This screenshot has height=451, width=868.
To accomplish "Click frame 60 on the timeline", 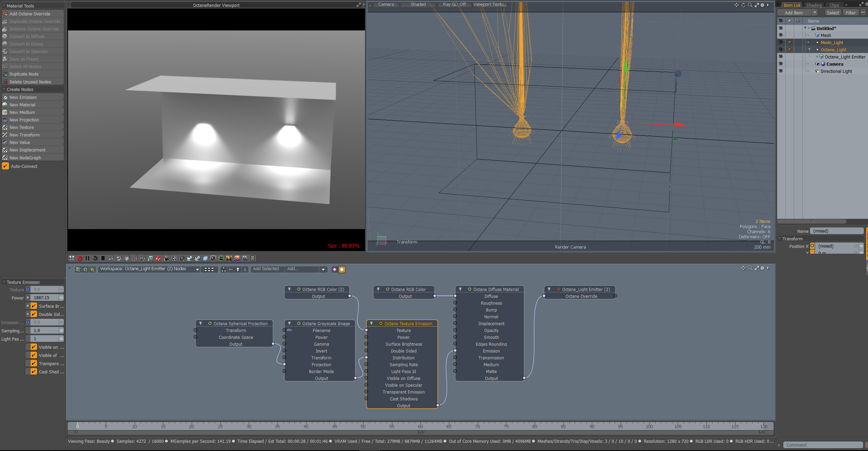I will [420, 426].
